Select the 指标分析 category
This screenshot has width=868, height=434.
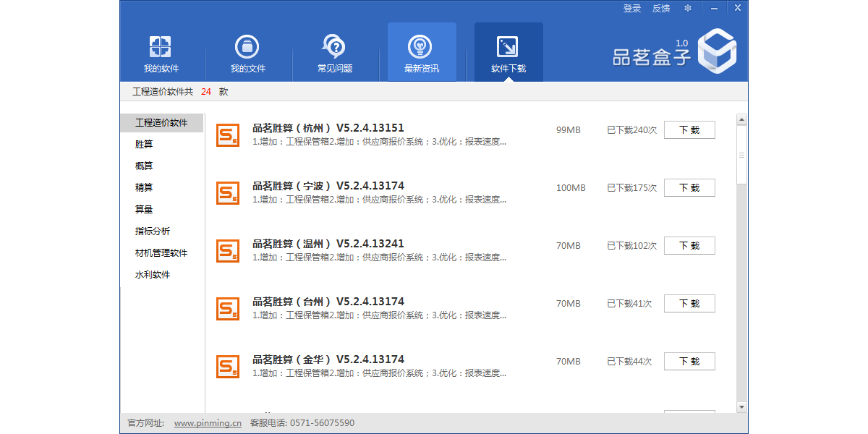(153, 231)
